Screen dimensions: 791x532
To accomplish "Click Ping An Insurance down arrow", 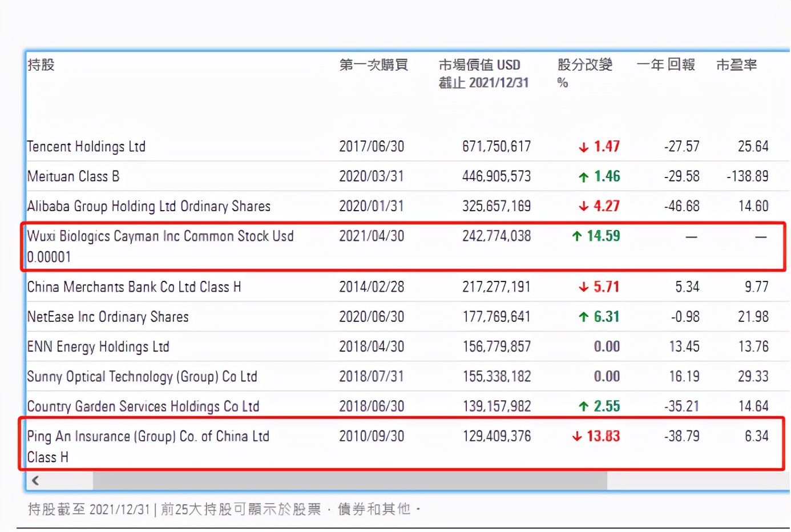I will click(x=577, y=437).
